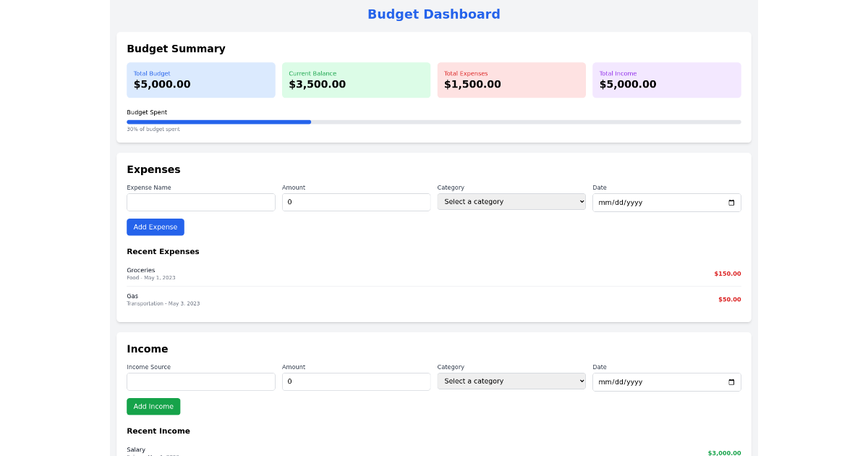Viewport: 868px width, 456px height.
Task: Select the Total Budget summary card
Action: (200, 80)
